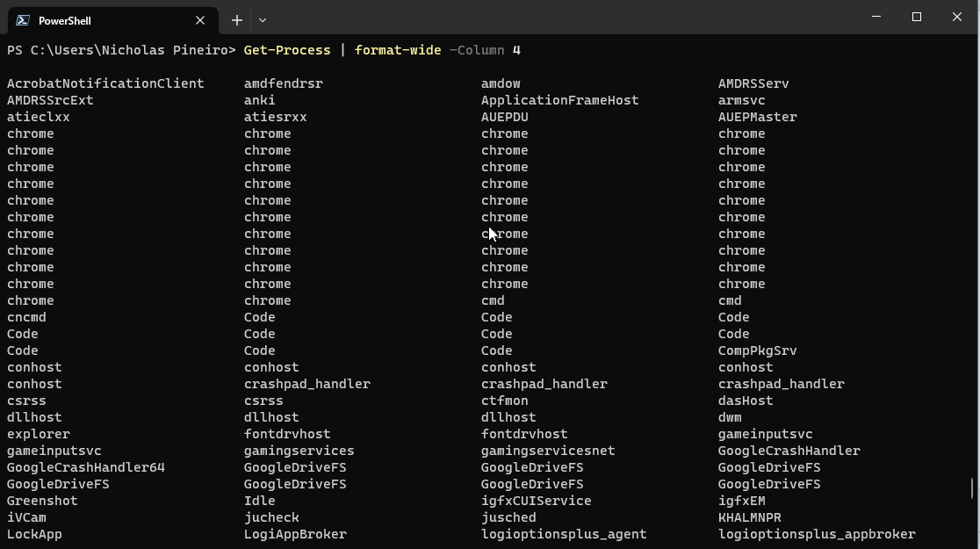Click anki process name

(x=259, y=100)
